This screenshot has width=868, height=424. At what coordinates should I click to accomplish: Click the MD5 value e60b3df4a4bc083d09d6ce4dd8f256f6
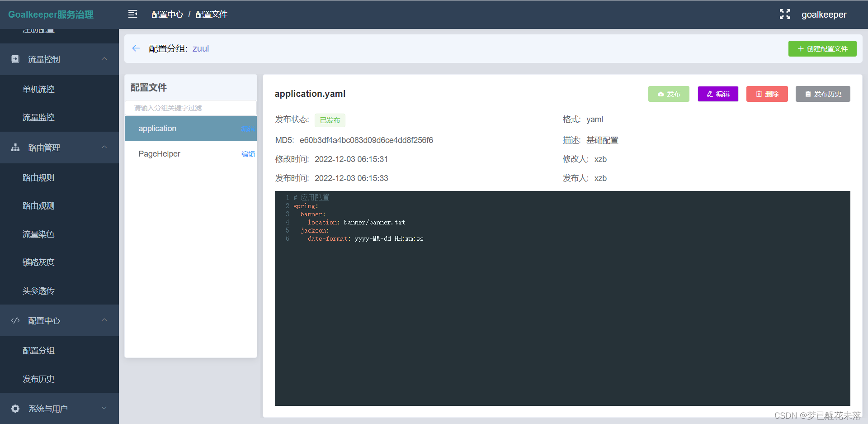click(x=366, y=140)
